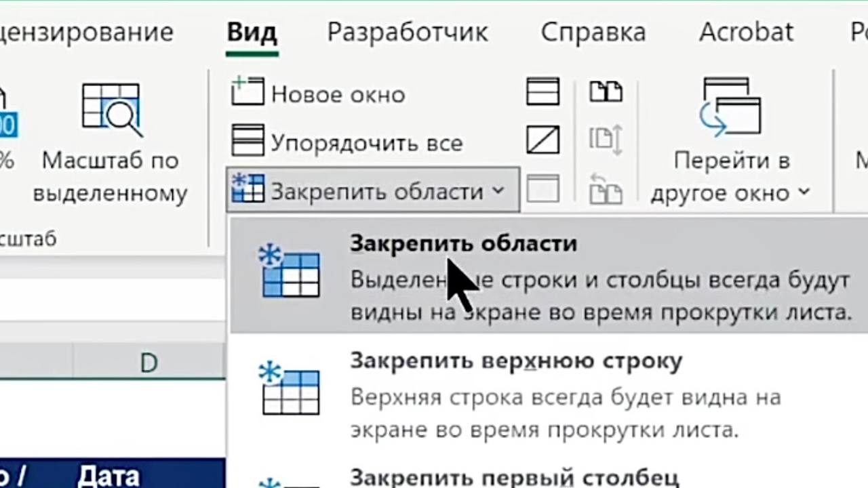Click the Новое окно window icon

point(248,91)
